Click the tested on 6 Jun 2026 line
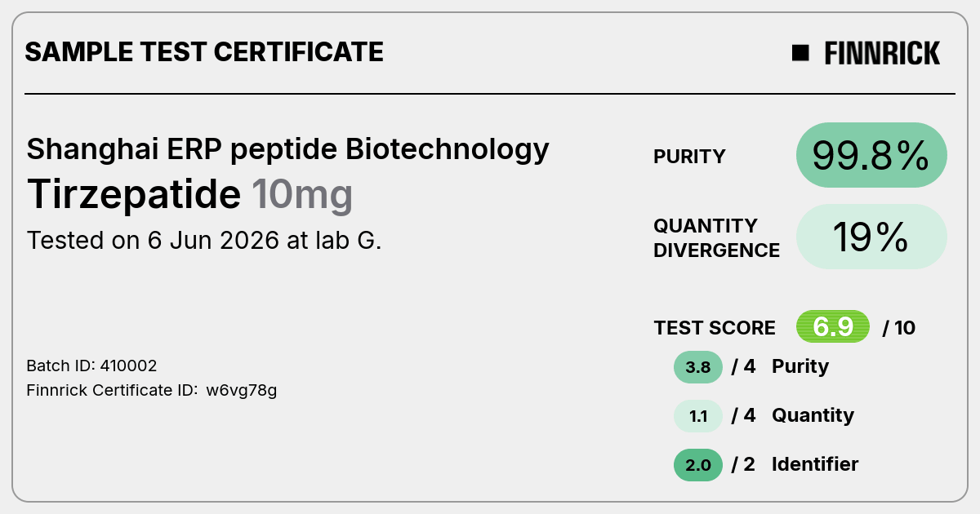The image size is (980, 514). point(204,241)
